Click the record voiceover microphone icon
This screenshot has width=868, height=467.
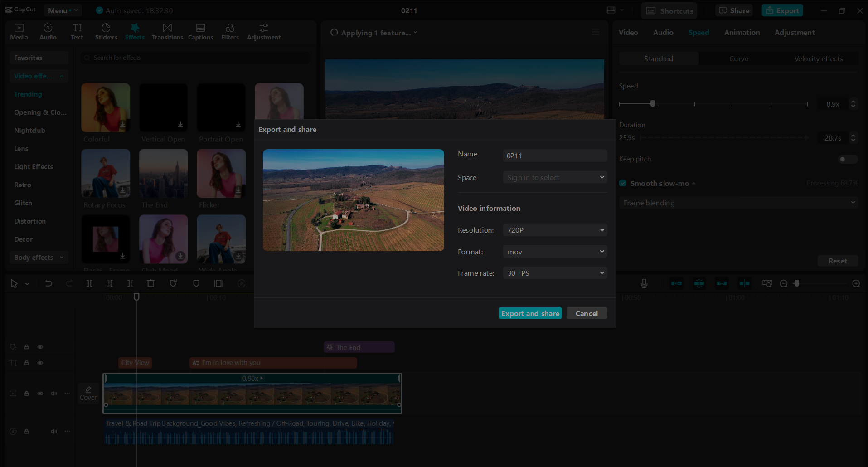[x=644, y=283]
